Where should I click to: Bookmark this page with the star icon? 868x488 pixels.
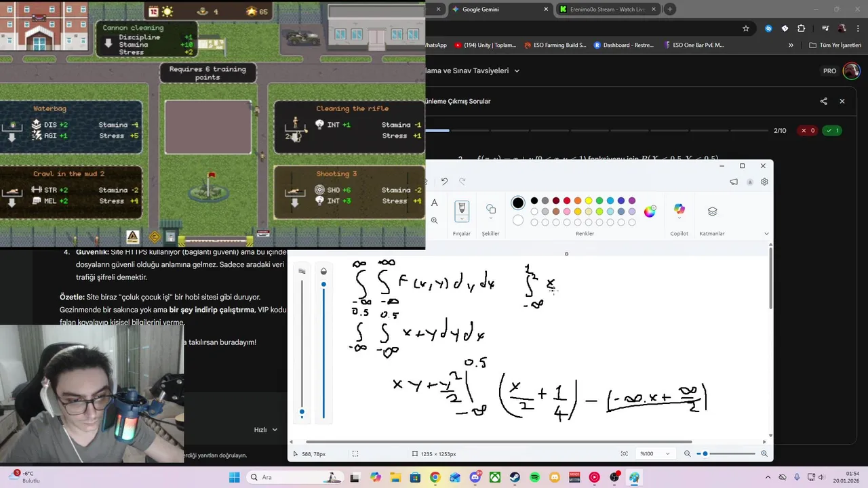pyautogui.click(x=746, y=28)
